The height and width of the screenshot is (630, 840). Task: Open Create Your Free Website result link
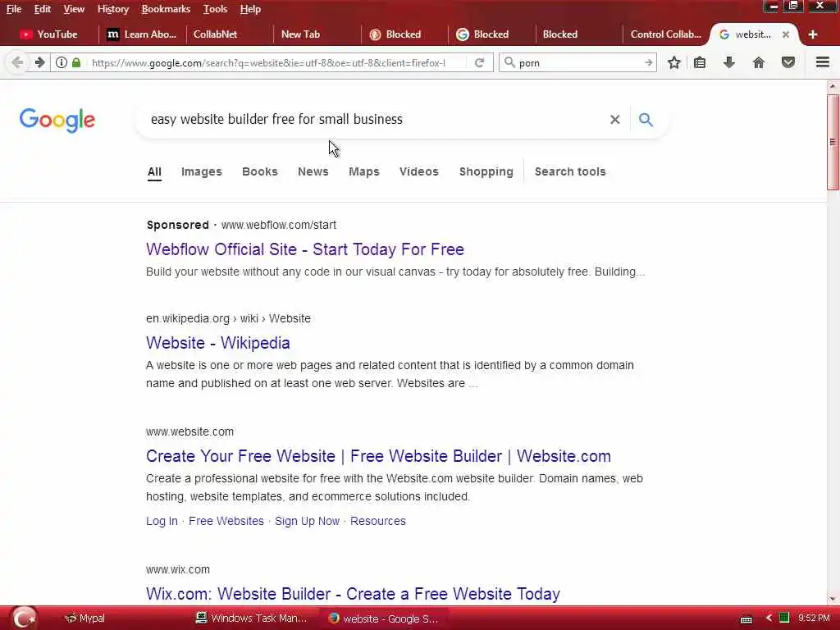tap(378, 456)
